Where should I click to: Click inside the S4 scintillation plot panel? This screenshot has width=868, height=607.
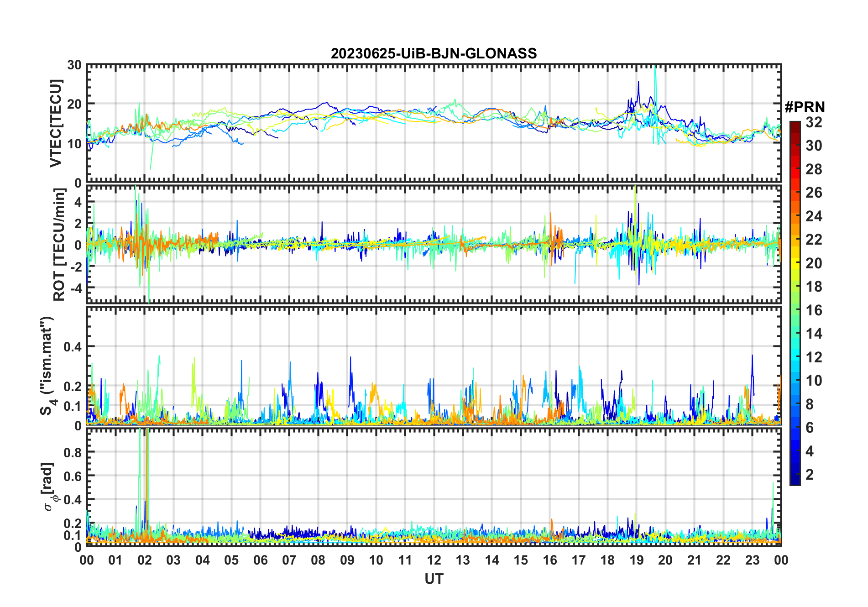(434, 366)
